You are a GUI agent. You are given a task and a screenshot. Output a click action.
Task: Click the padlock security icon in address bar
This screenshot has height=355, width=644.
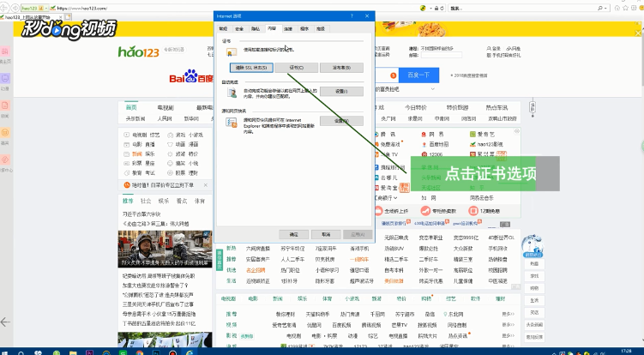436,9
